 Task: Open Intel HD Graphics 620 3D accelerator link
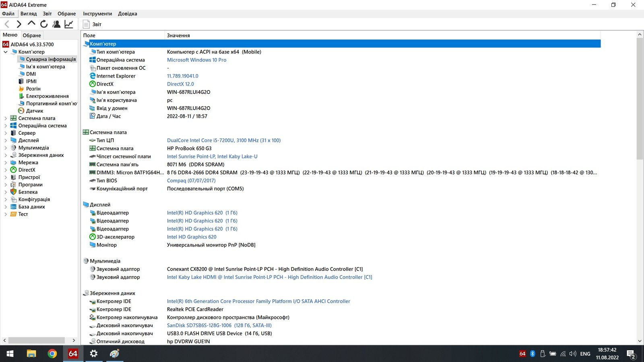point(192,237)
